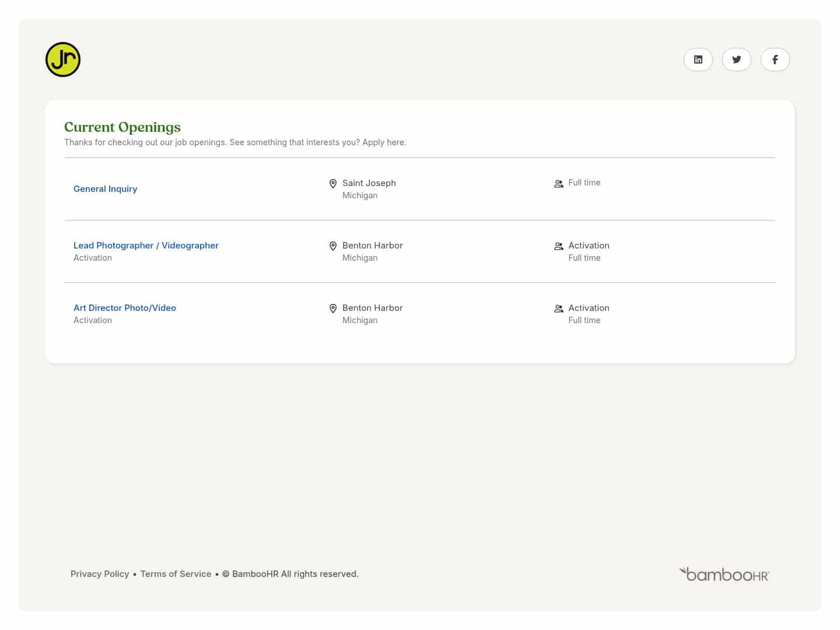The height and width of the screenshot is (630, 840).
Task: Click location pin in Lead Photographer row
Action: [333, 246]
